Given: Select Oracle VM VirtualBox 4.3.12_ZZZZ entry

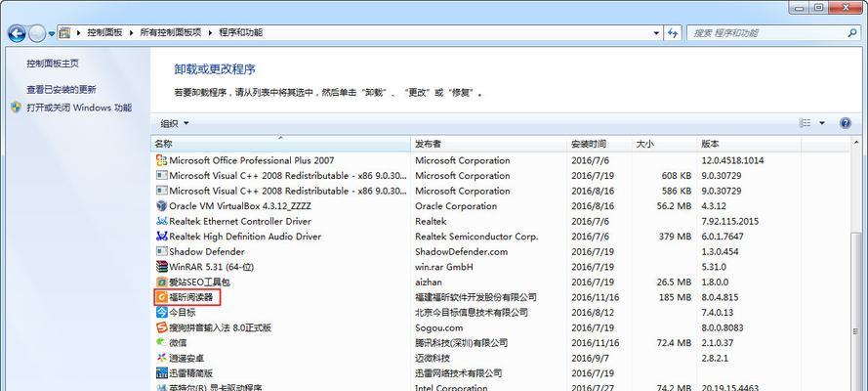Looking at the screenshot, I should [240, 206].
